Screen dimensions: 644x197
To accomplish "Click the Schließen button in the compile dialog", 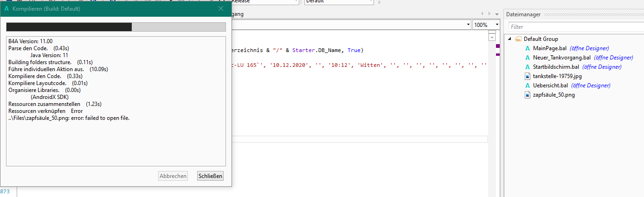I will point(210,176).
